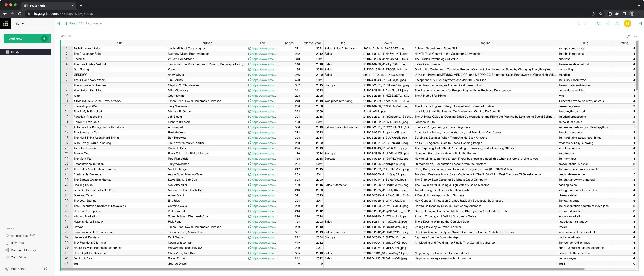Click the redo icon
Viewport: 644px width, 276px height.
point(586,23)
